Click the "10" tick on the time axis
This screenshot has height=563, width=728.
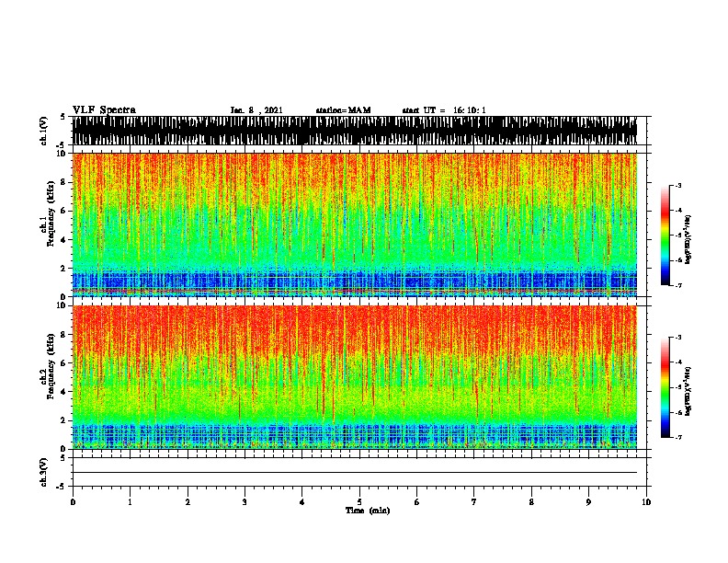[646, 502]
